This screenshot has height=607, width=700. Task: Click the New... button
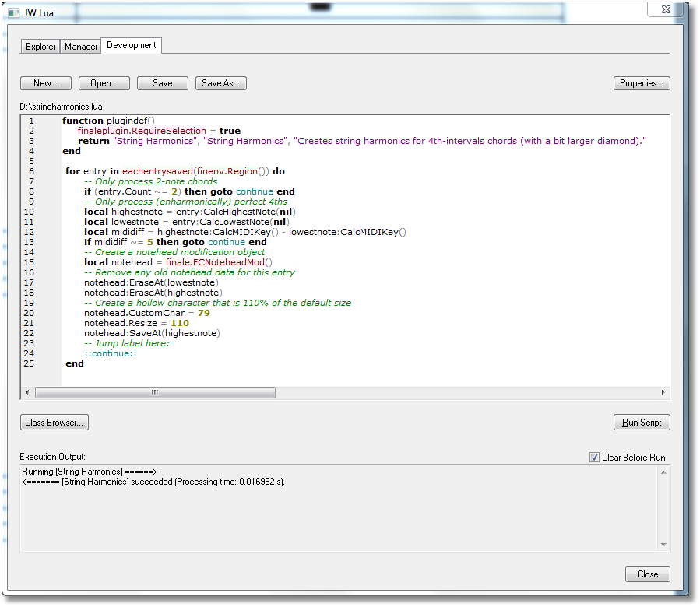point(45,83)
